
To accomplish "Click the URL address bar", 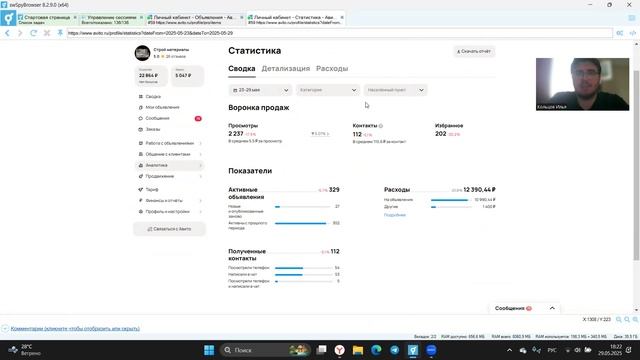I will click(x=340, y=33).
